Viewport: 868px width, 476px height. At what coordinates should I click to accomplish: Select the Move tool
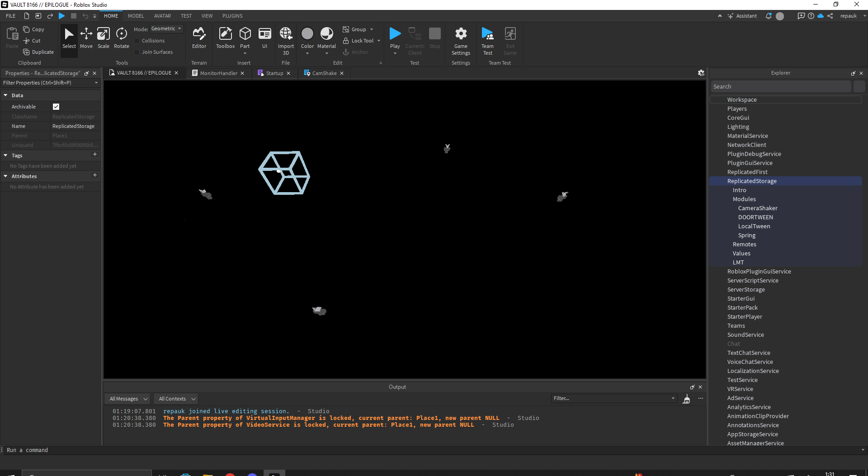point(86,38)
